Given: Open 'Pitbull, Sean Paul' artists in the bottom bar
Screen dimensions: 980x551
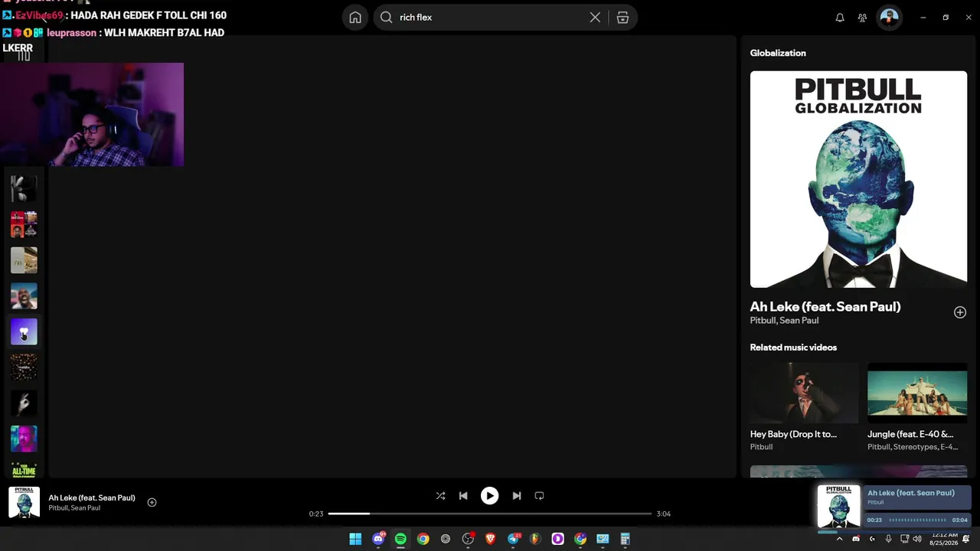Looking at the screenshot, I should coord(74,508).
